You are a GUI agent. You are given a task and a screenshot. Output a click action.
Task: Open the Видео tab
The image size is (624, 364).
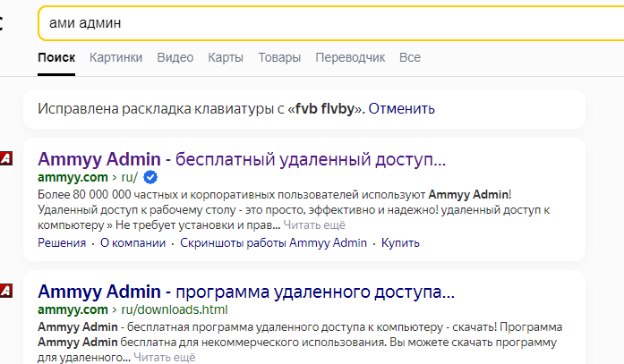tap(175, 57)
